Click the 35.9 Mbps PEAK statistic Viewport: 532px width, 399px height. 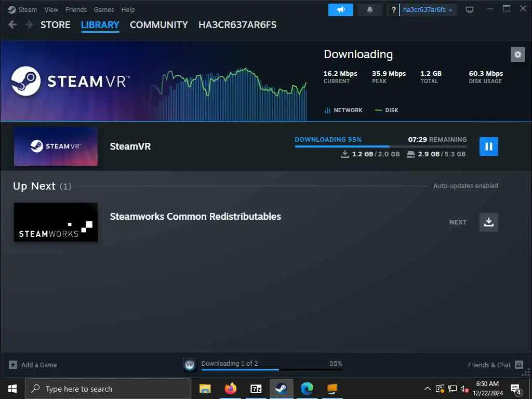tap(389, 77)
